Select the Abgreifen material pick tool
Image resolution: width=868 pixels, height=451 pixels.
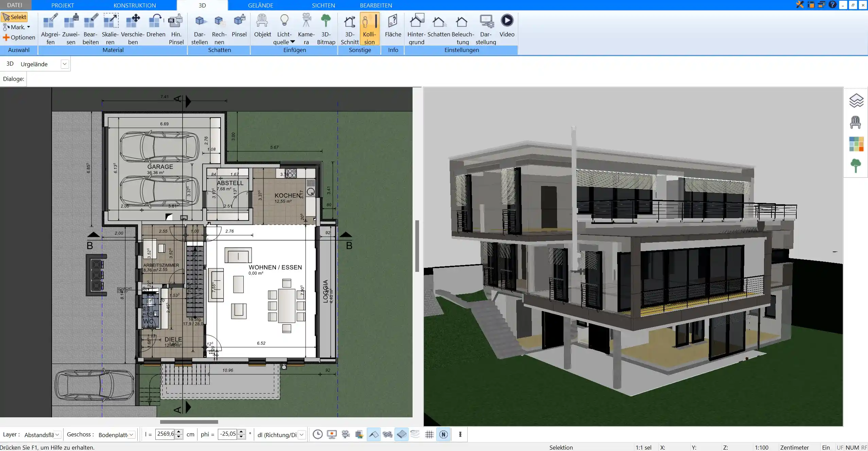click(50, 29)
